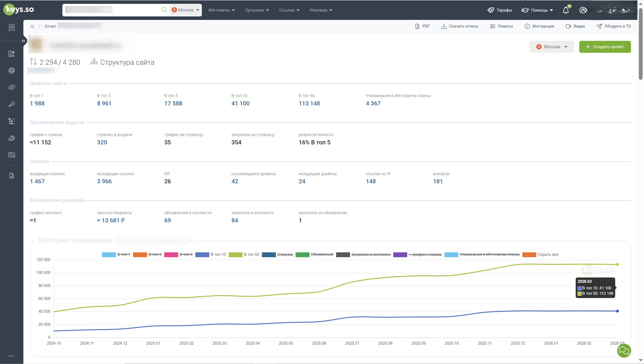This screenshot has height=364, width=644.
Task: Open the notifications bell
Action: coord(566,10)
